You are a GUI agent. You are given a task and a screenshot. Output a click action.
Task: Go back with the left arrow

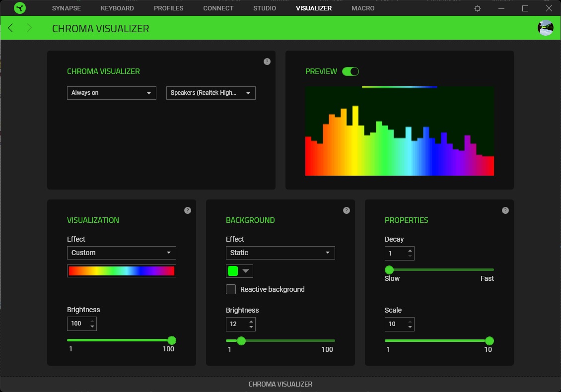coord(11,28)
